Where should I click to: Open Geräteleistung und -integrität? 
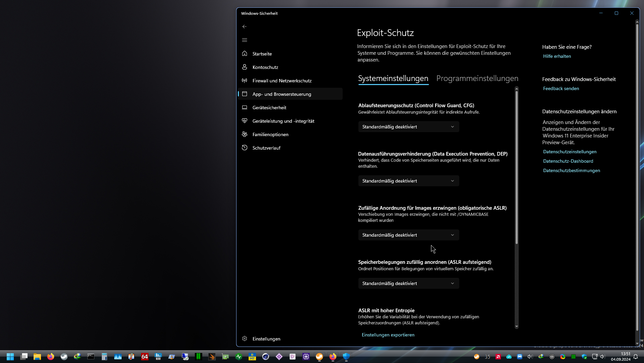click(290, 121)
